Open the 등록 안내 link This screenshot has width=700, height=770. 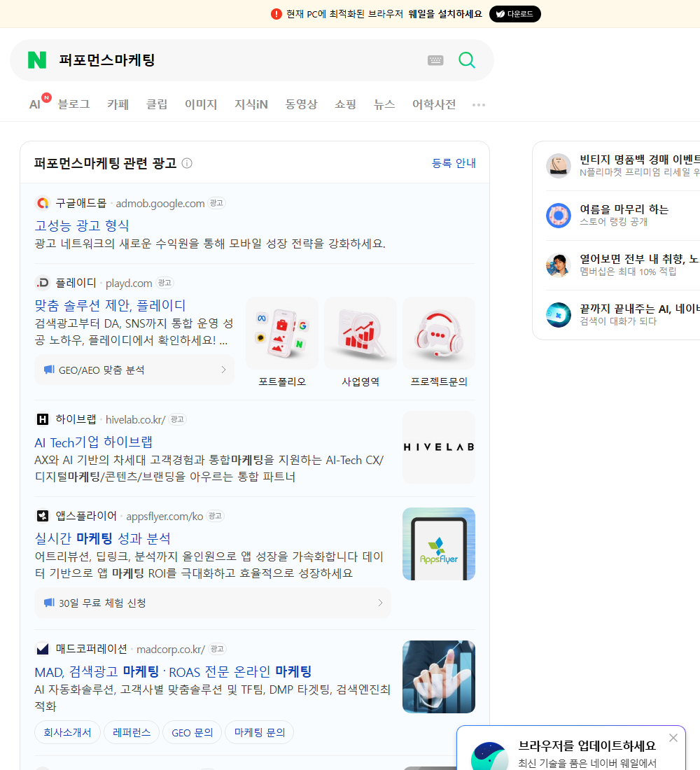click(x=454, y=163)
